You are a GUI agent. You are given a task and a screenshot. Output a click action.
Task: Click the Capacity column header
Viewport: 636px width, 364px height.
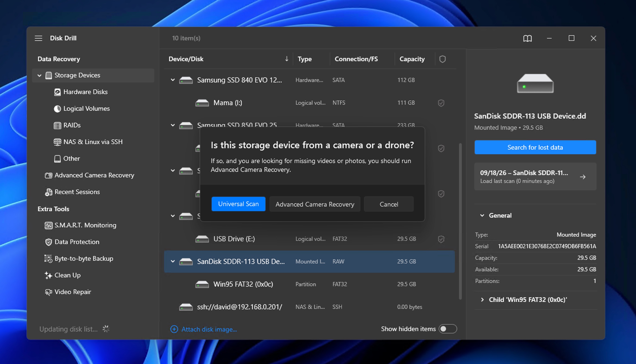click(412, 59)
